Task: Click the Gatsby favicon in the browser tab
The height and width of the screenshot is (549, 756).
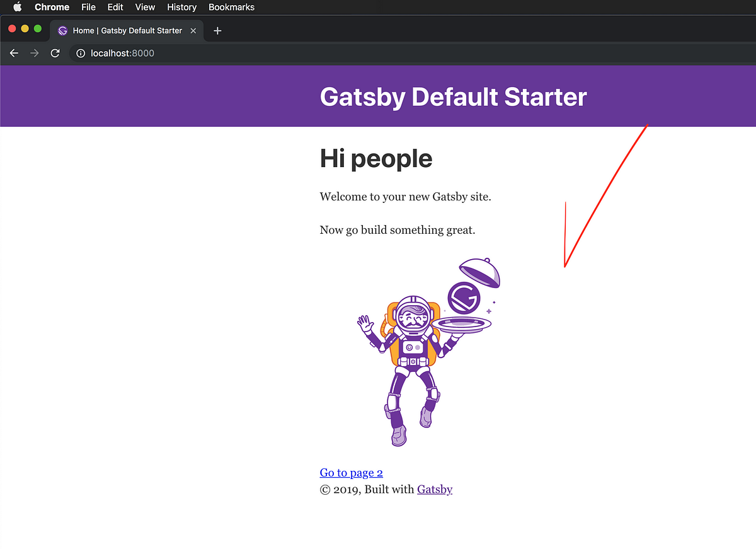Action: 62,30
